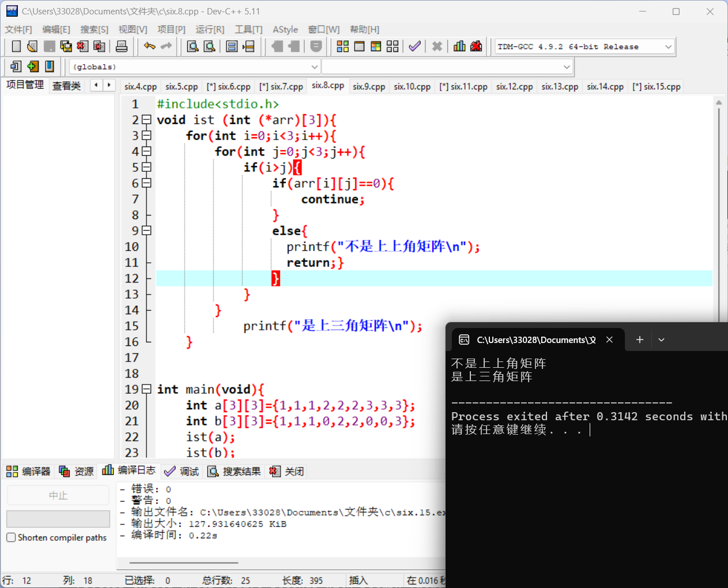Image resolution: width=728 pixels, height=588 pixels.
Task: Collapse the fold marker at line 6
Action: click(146, 183)
